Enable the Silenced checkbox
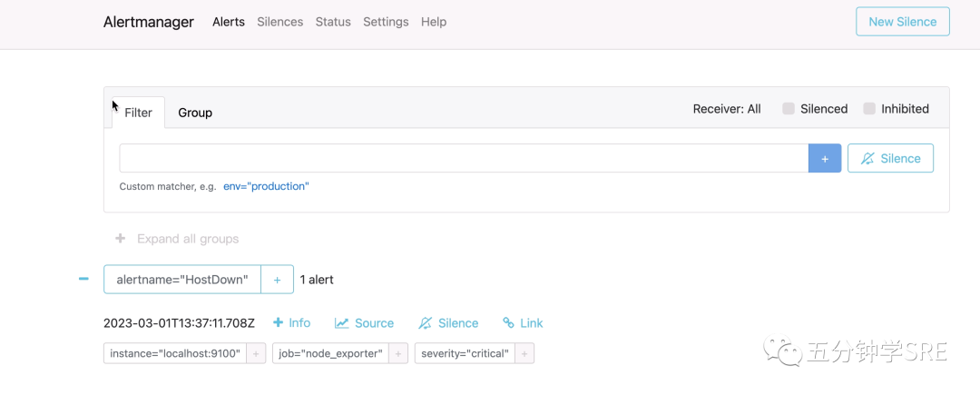 click(x=789, y=109)
